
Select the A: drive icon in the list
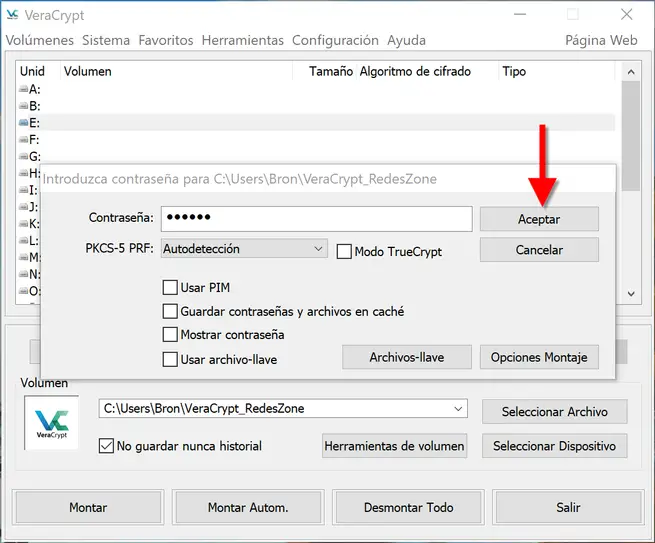coord(24,89)
